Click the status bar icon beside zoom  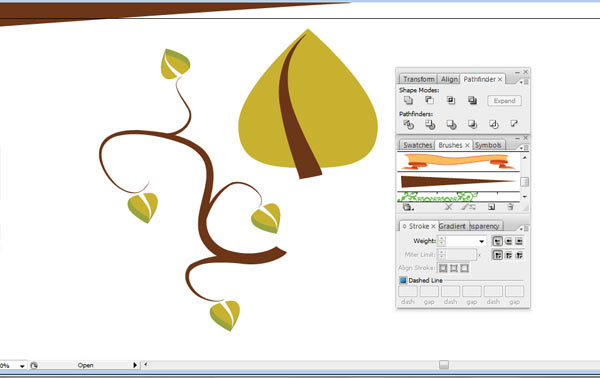click(x=34, y=365)
